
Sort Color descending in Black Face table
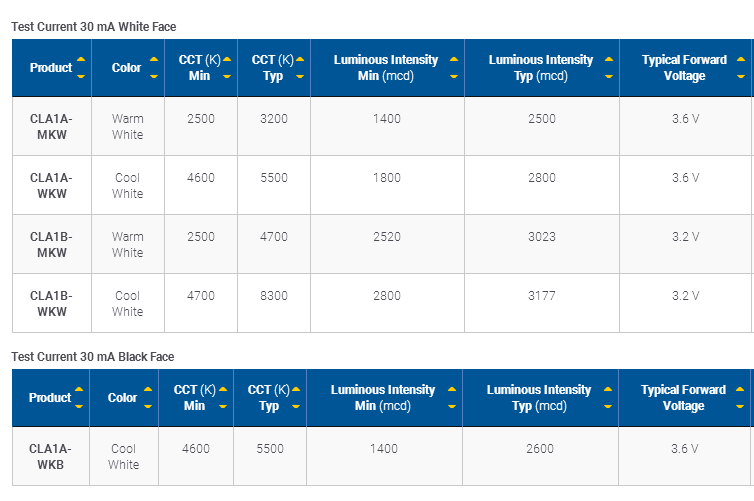pos(148,406)
